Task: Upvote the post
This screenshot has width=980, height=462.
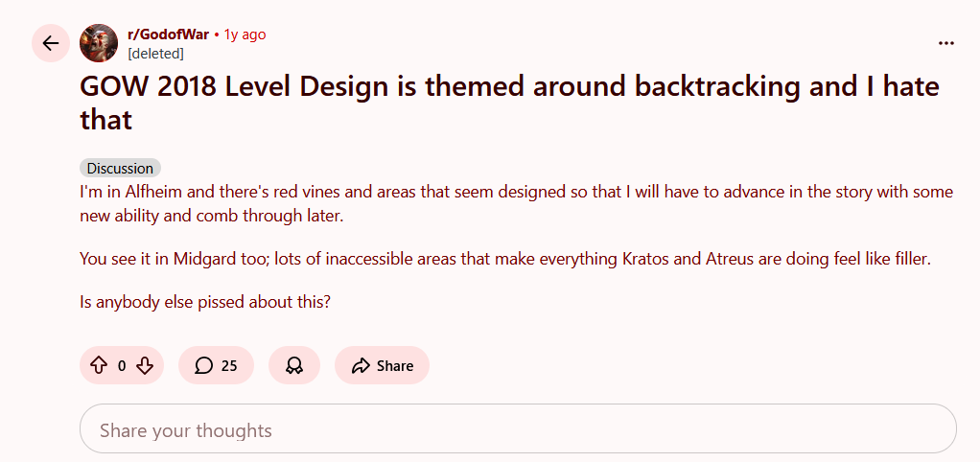Action: [98, 365]
